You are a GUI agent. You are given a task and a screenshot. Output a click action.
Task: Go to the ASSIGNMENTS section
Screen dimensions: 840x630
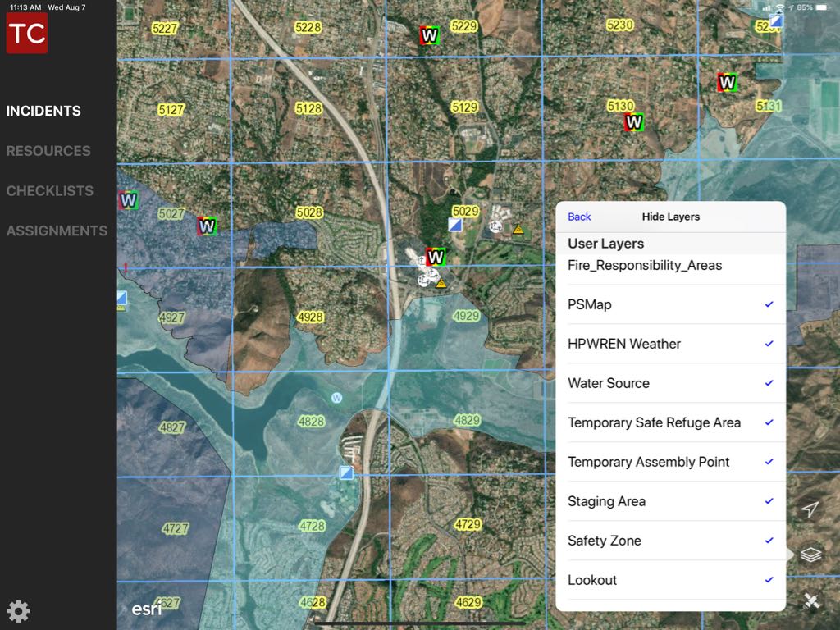click(x=57, y=231)
